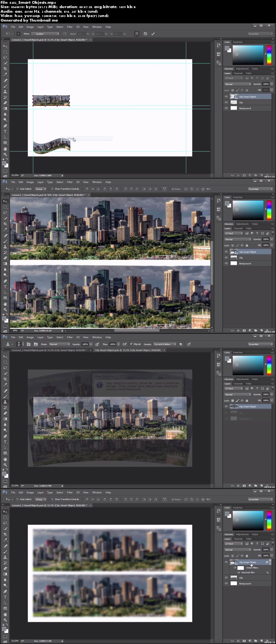Viewport: 276px width, 644px height.
Task: Click the faded OK button in the dialog
Action: pos(139,397)
